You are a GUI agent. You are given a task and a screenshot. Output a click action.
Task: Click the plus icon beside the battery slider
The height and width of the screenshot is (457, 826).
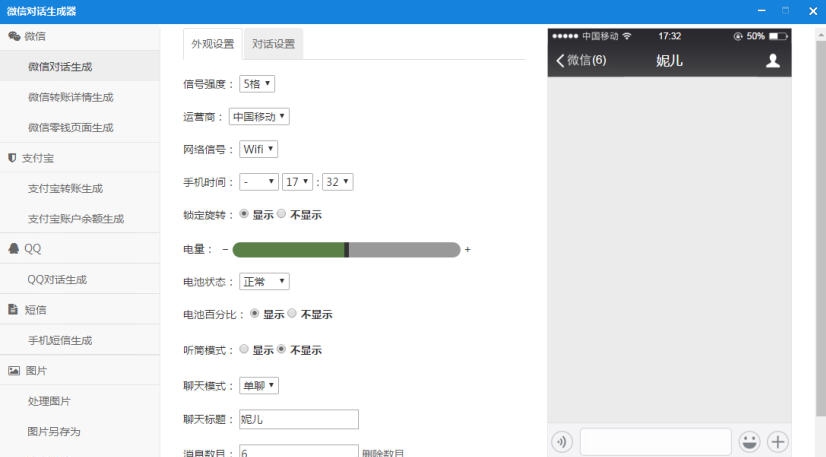[467, 250]
